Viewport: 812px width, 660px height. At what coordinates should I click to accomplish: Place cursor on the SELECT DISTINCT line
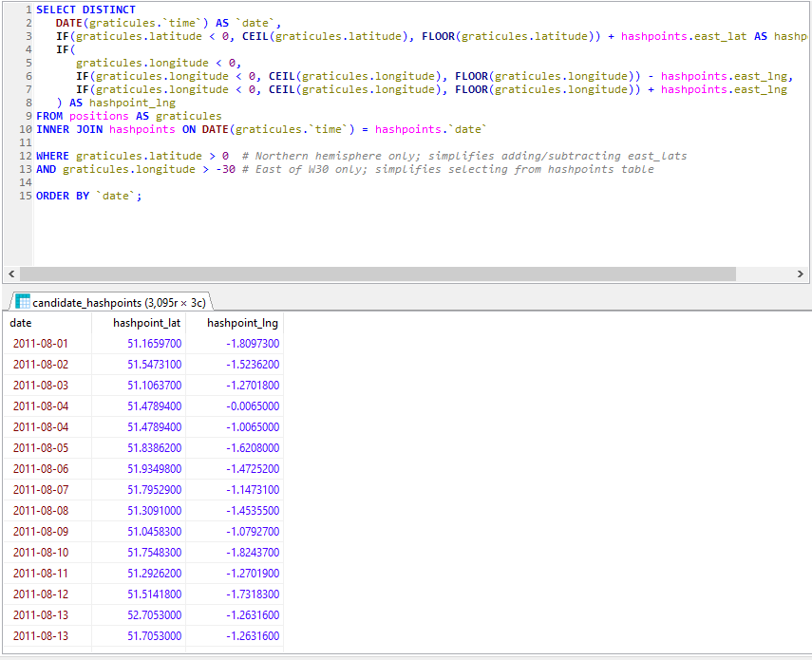tap(85, 9)
